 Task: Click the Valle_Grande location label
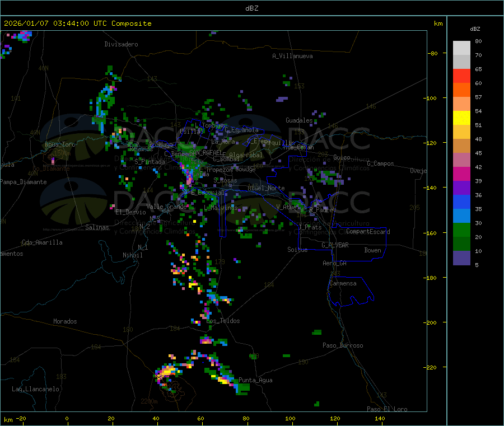click(166, 207)
